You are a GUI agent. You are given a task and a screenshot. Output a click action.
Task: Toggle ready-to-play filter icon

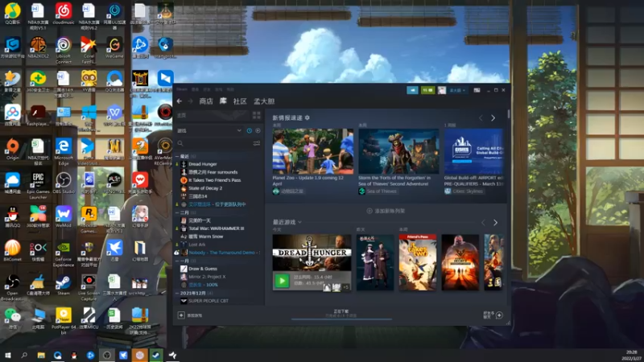pos(258,130)
